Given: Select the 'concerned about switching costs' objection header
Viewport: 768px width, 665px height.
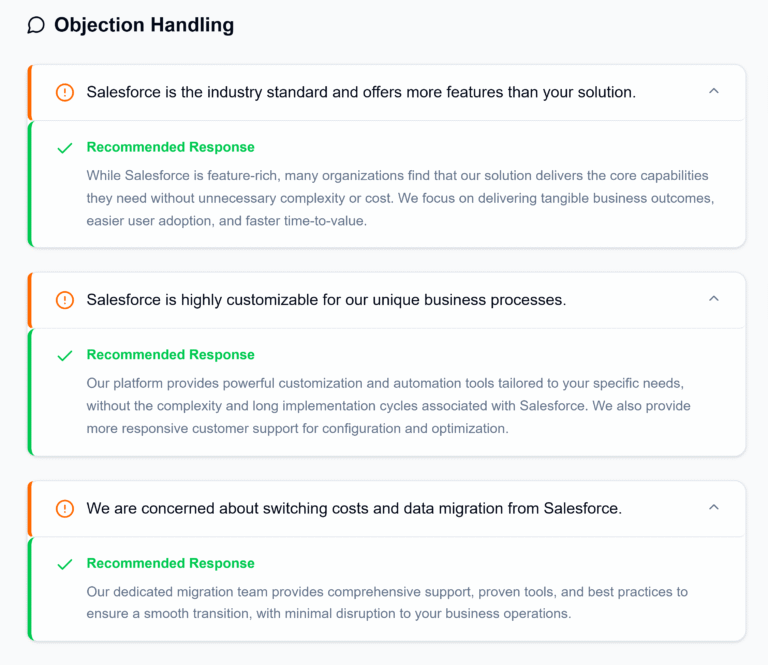Looking at the screenshot, I should (x=354, y=508).
